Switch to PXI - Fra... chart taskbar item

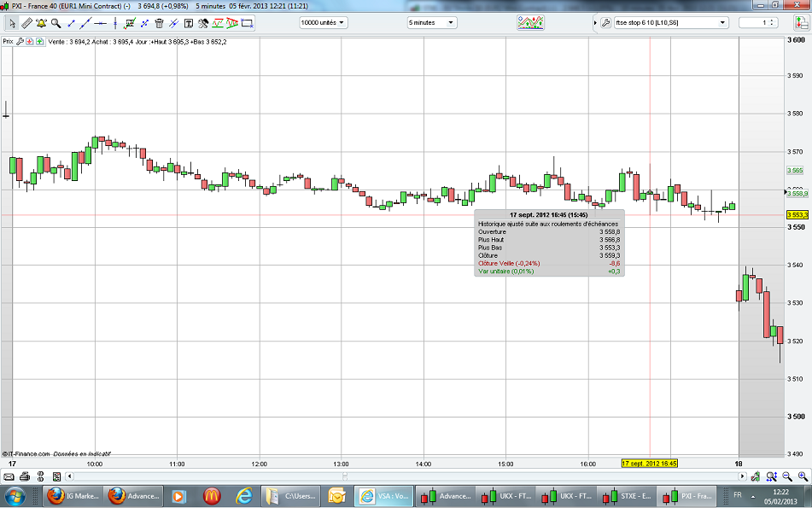687,496
